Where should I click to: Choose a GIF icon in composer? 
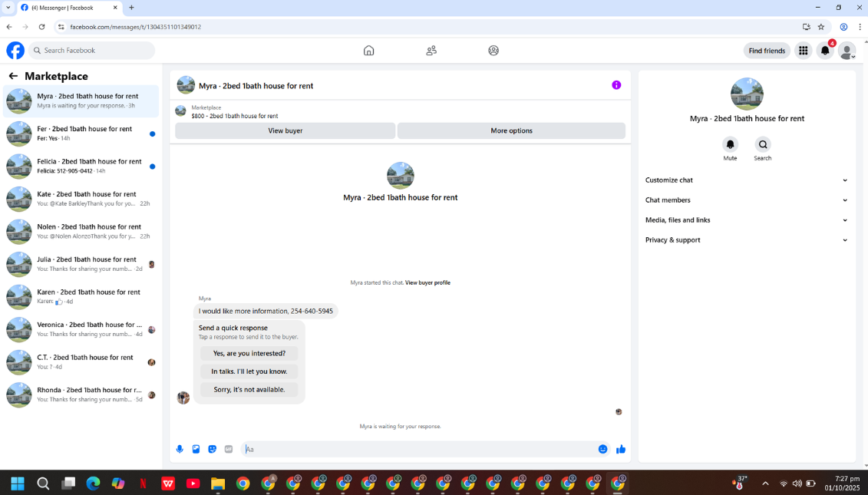pos(229,449)
